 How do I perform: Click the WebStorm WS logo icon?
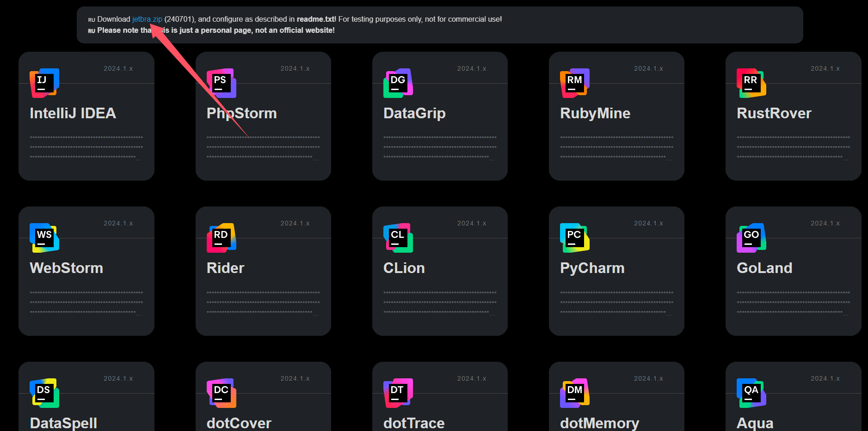44,238
